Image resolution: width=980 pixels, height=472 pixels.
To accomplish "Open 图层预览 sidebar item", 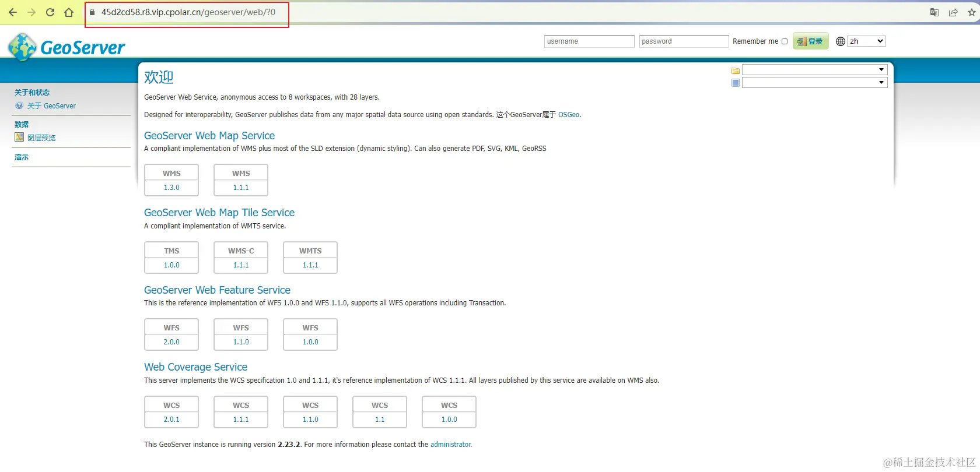I will [x=41, y=138].
